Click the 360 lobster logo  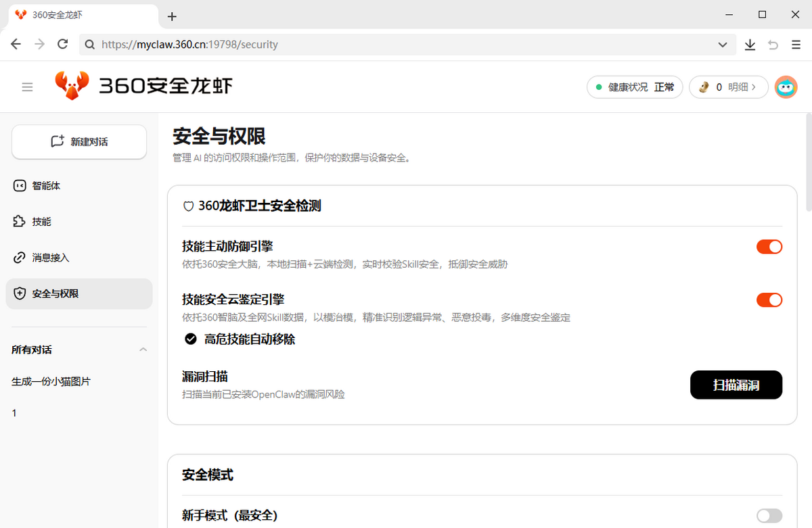click(72, 86)
